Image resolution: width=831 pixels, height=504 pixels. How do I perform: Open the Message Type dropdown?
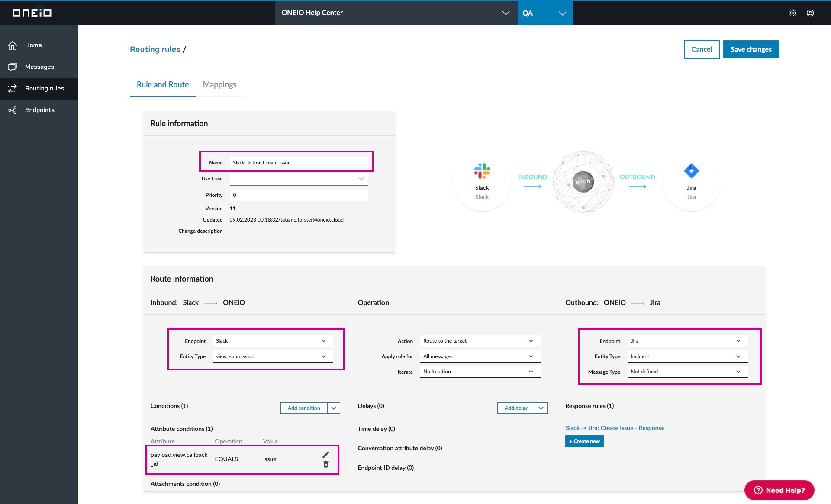(x=687, y=372)
